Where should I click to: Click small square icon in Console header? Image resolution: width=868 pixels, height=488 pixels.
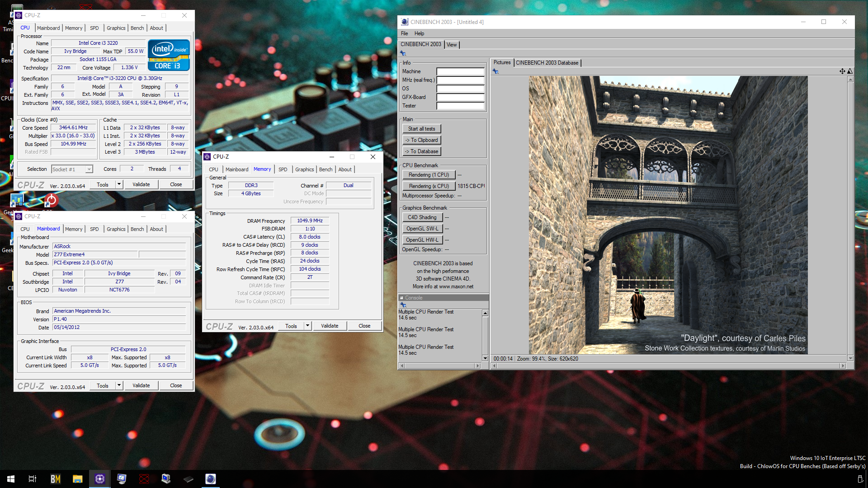click(401, 298)
